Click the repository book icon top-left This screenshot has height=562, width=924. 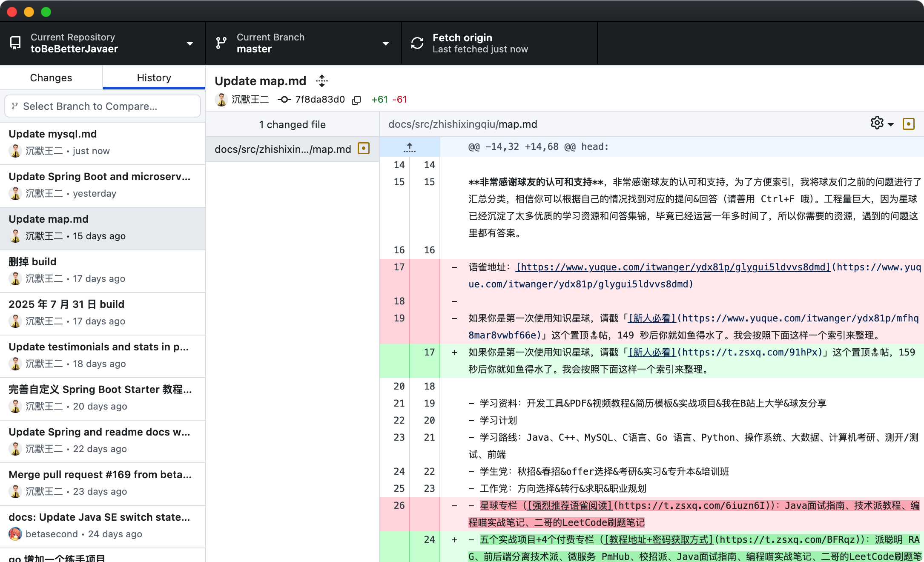pos(16,43)
